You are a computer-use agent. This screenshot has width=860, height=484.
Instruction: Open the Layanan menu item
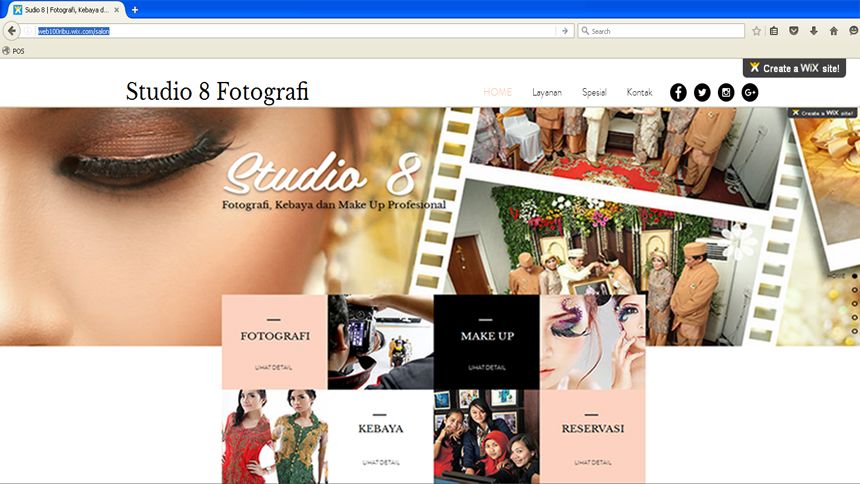[x=547, y=93]
